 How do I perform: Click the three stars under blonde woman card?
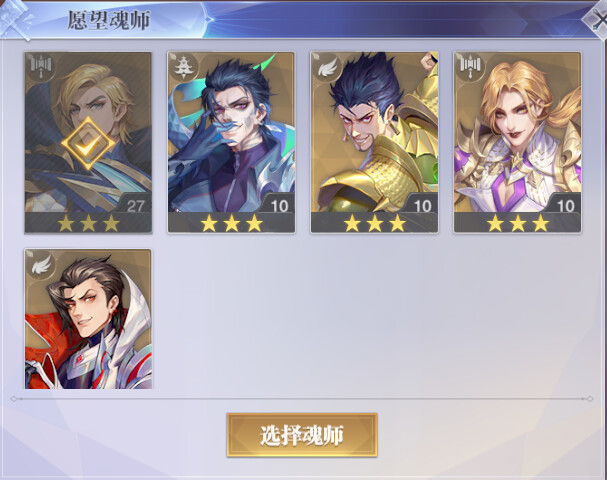[x=518, y=223]
